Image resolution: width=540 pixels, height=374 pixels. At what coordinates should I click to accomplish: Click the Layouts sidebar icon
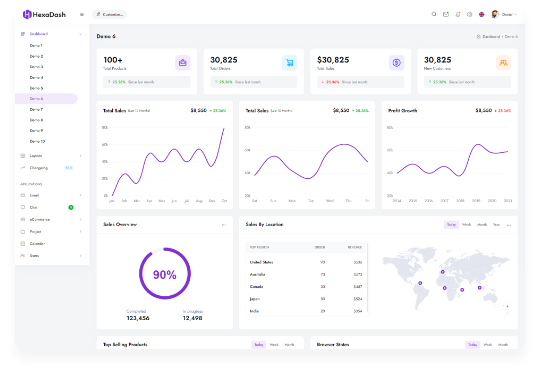point(23,156)
